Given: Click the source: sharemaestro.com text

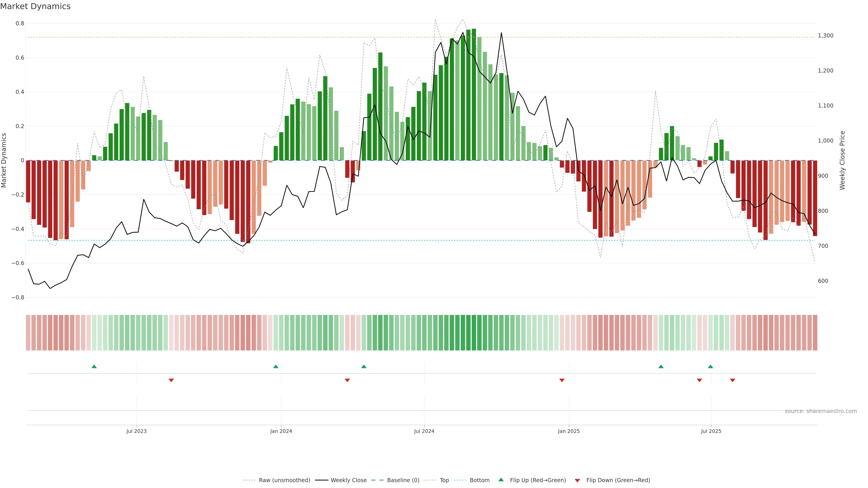Looking at the screenshot, I should [x=821, y=411].
